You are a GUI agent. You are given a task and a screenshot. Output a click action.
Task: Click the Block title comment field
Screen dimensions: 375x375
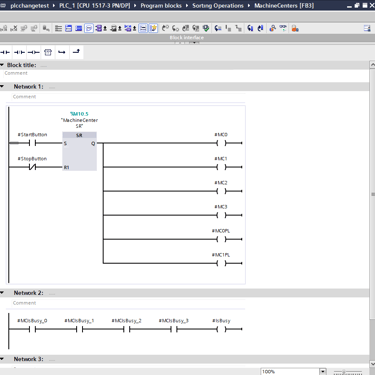pos(185,73)
